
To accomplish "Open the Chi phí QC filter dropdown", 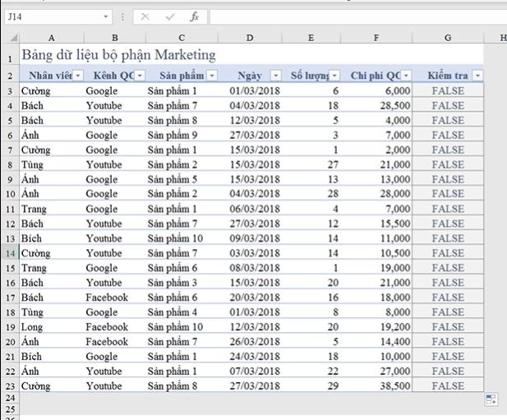I will [x=406, y=76].
